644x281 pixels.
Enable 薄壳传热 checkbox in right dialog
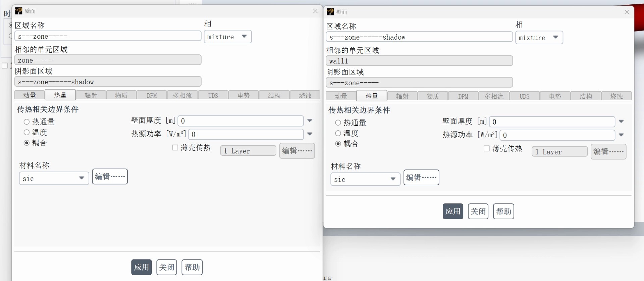pyautogui.click(x=486, y=148)
